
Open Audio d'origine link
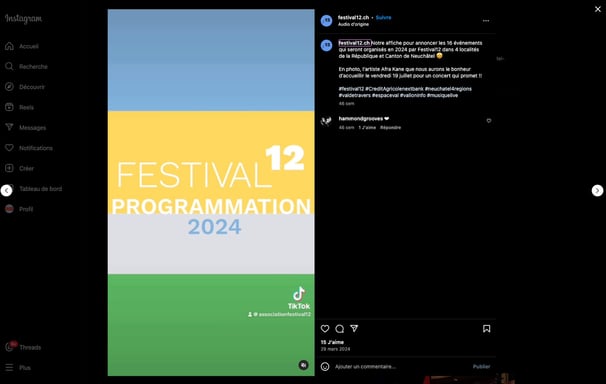point(353,24)
